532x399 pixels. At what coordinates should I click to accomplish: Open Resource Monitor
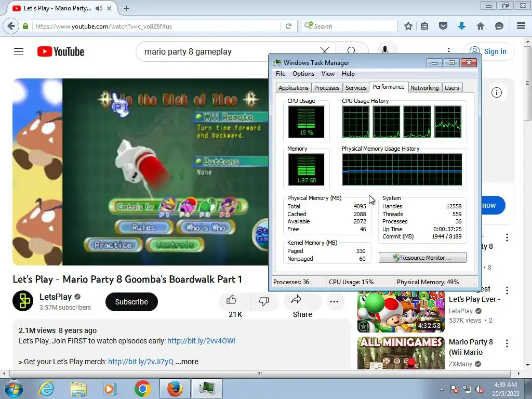pyautogui.click(x=422, y=258)
